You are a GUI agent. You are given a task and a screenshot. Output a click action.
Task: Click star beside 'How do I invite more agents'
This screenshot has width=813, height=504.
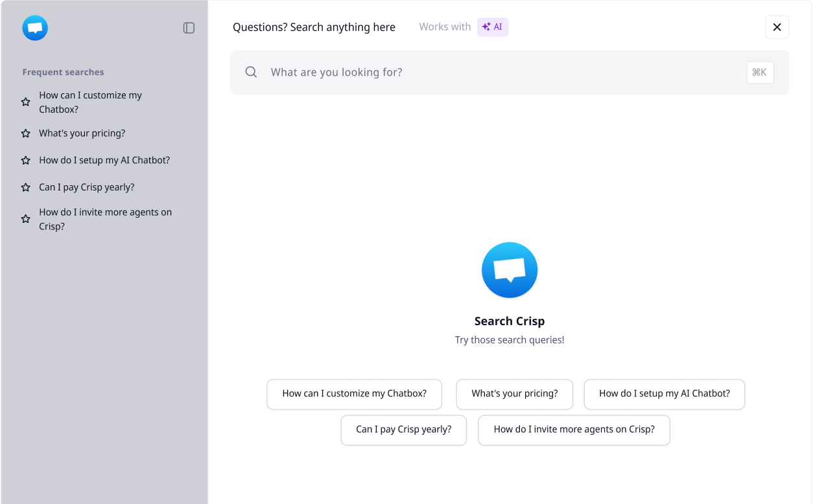coord(26,219)
